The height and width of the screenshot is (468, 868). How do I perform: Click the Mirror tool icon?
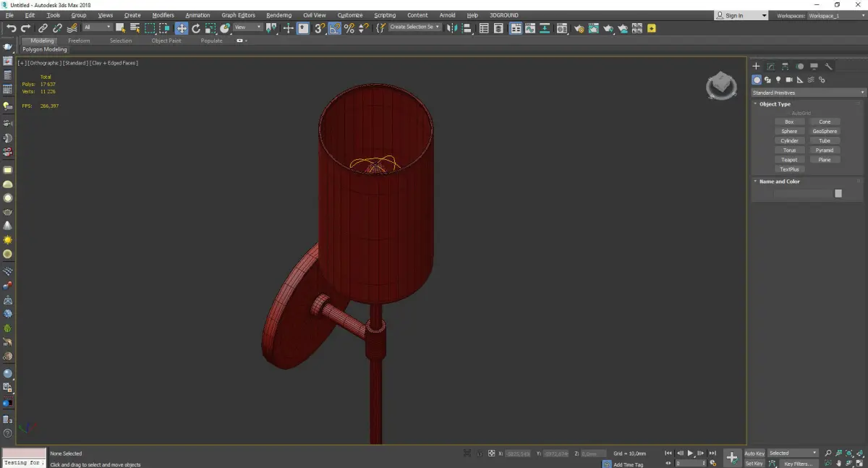tap(451, 28)
